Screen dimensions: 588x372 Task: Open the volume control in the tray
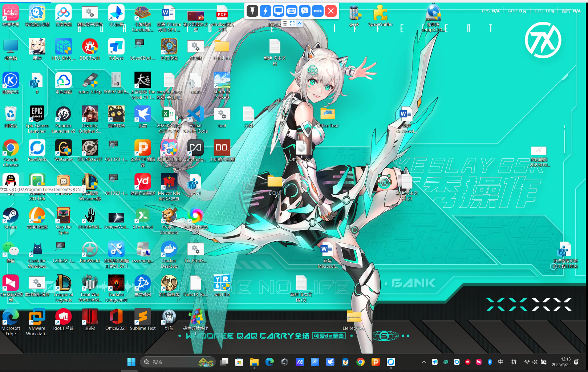(535, 362)
